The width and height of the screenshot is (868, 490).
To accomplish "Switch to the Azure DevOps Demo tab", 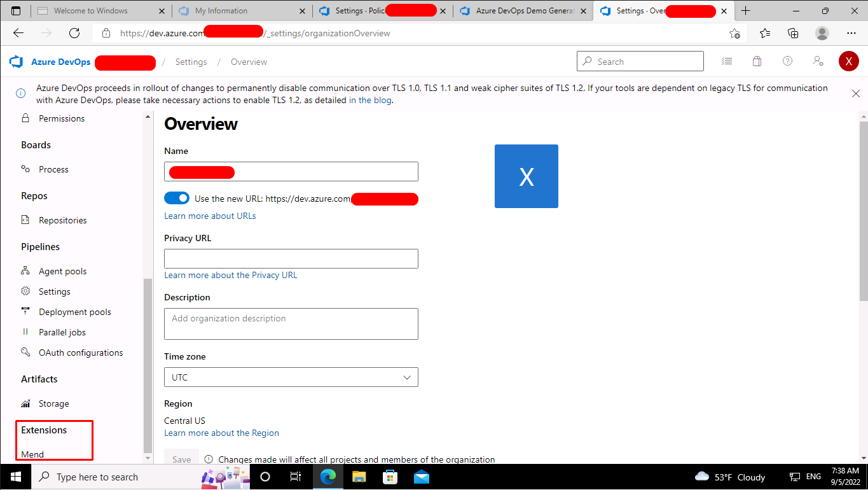I will pos(523,10).
